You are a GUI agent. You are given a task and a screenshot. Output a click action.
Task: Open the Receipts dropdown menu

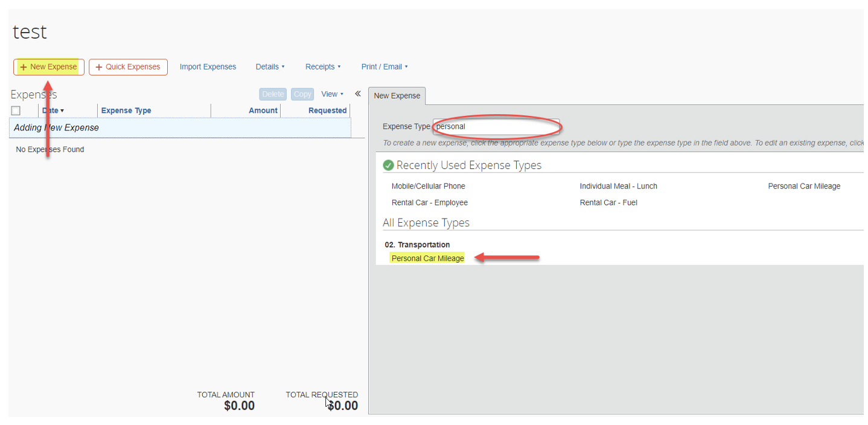click(x=323, y=67)
